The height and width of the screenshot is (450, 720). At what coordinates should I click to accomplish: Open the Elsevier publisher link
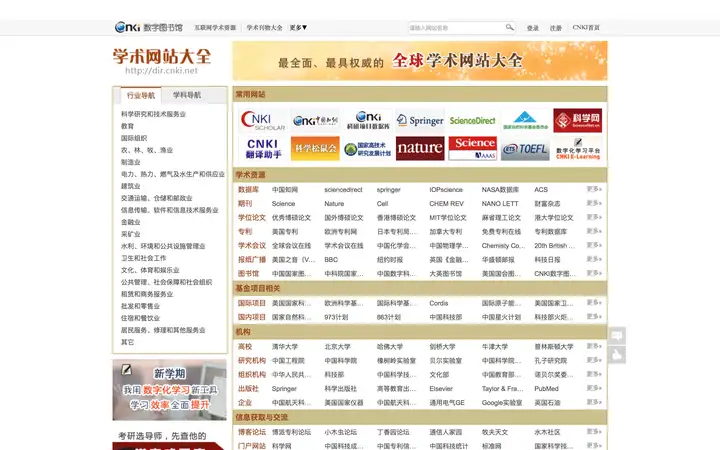pyautogui.click(x=441, y=388)
